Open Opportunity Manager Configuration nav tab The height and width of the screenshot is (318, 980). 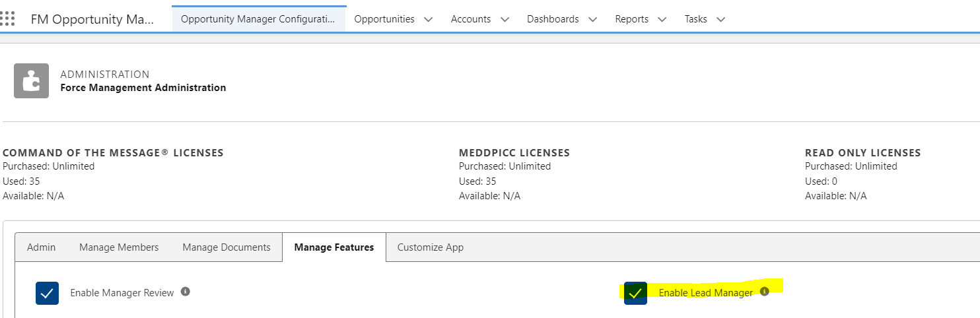(258, 19)
